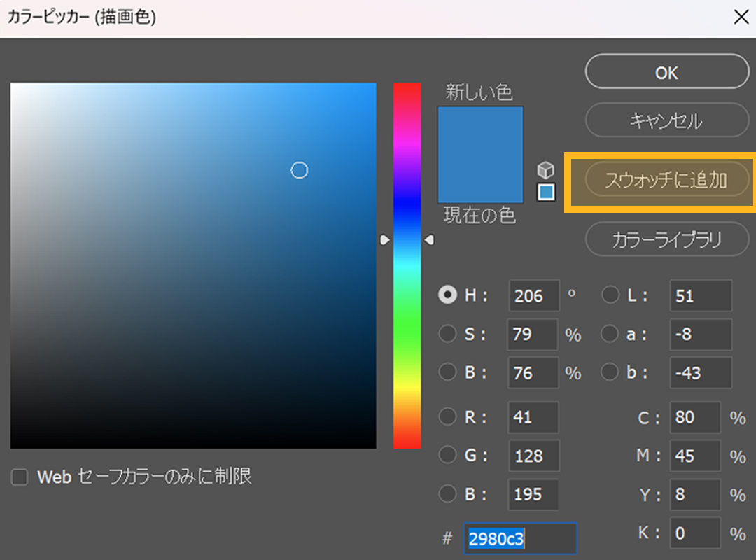Select the R (red) radio button
This screenshot has width=756, height=560.
coord(447,417)
